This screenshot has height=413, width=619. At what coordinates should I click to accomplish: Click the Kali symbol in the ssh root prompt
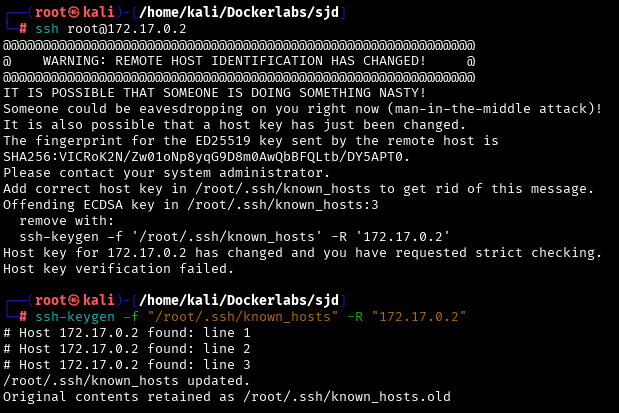pos(69,13)
